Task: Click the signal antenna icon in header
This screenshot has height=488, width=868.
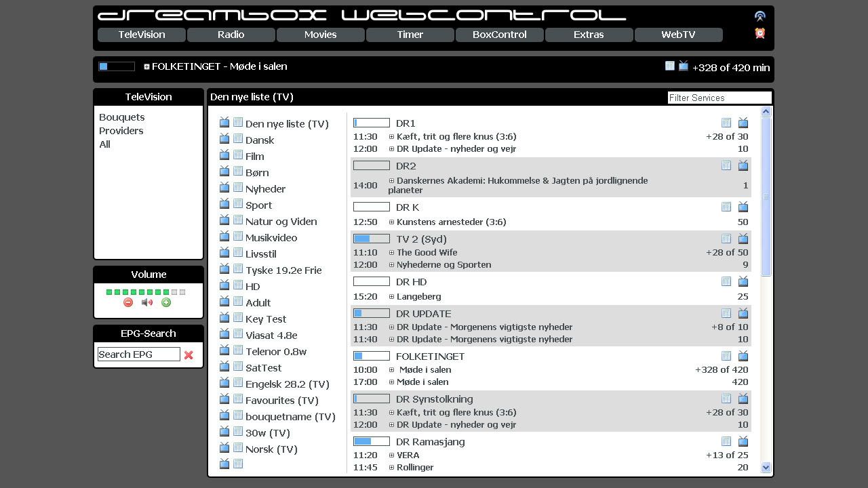Action: 760,16
